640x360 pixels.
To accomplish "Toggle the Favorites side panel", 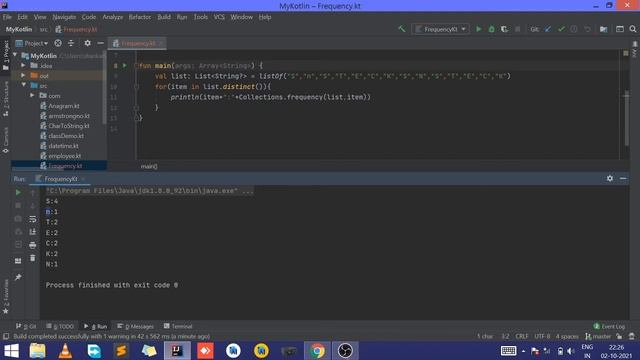I will (x=6, y=296).
